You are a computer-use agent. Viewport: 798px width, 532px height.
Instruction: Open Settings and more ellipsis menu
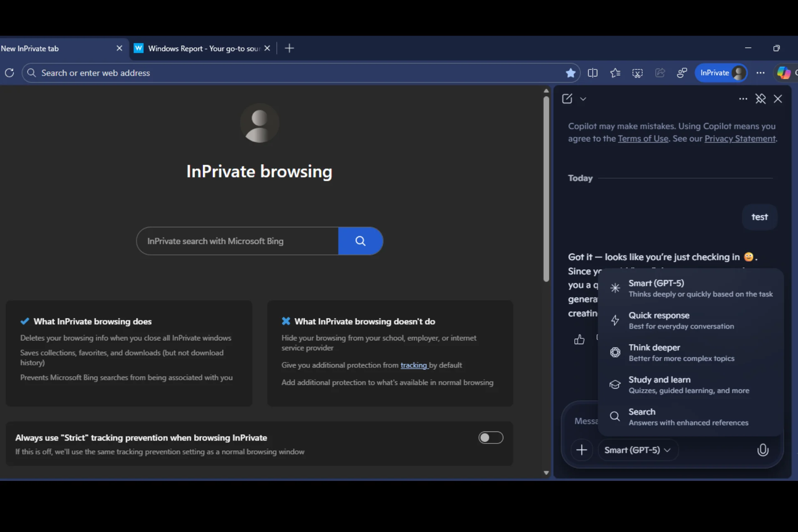(760, 73)
